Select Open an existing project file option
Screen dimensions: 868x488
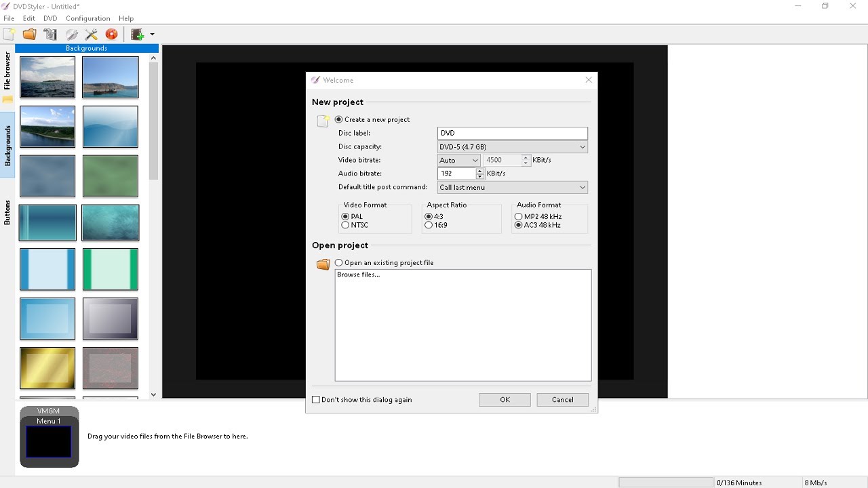point(384,262)
